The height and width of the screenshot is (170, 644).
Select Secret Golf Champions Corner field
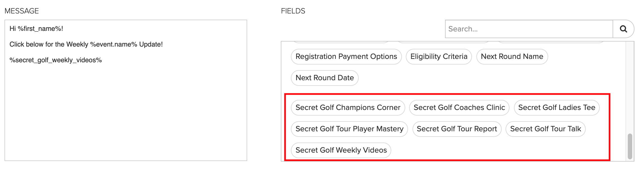point(348,108)
